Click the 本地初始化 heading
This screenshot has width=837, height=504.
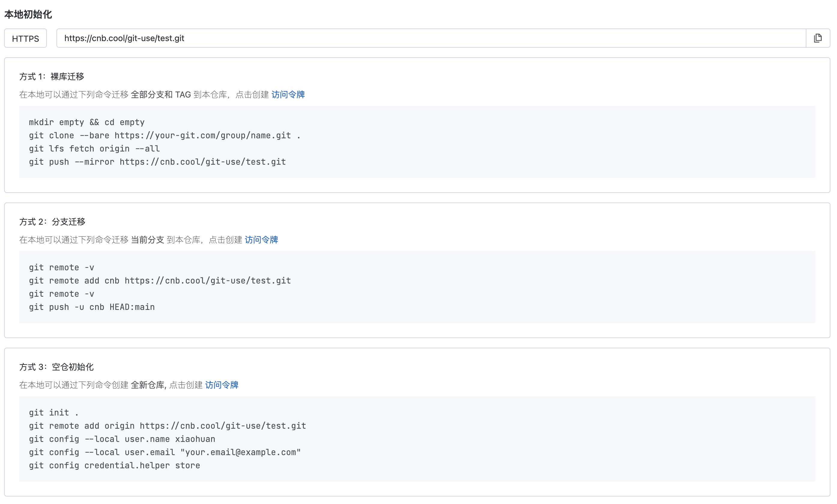[28, 14]
